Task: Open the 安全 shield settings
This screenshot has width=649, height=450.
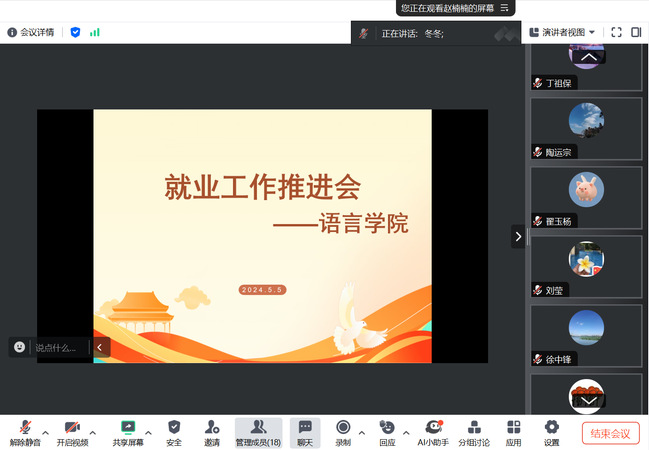Action: [174, 428]
